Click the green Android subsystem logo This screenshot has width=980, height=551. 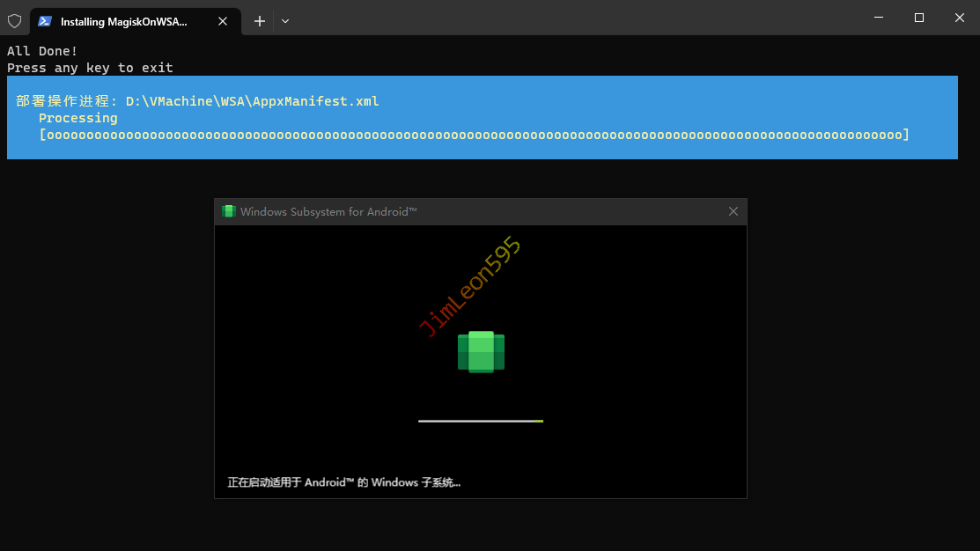(481, 351)
